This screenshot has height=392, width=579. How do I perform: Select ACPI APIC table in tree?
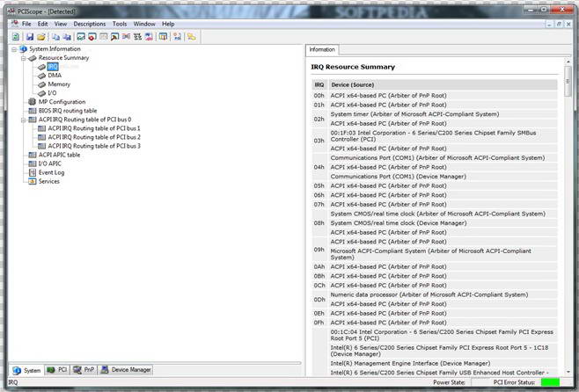[x=59, y=155]
